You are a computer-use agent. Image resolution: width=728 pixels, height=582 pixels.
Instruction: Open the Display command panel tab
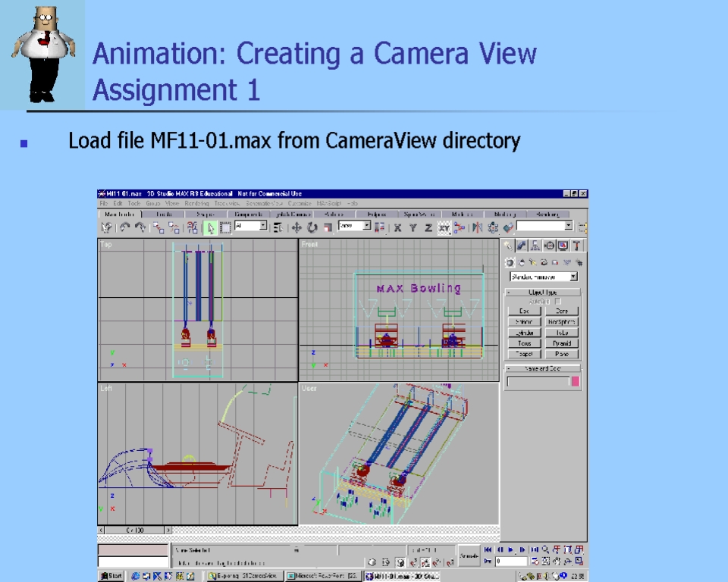pyautogui.click(x=563, y=246)
